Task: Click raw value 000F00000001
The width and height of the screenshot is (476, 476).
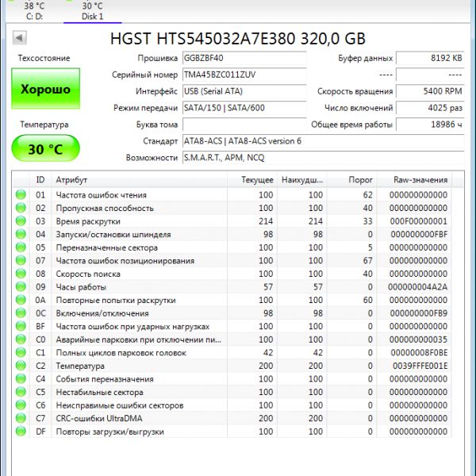Action: click(x=419, y=221)
